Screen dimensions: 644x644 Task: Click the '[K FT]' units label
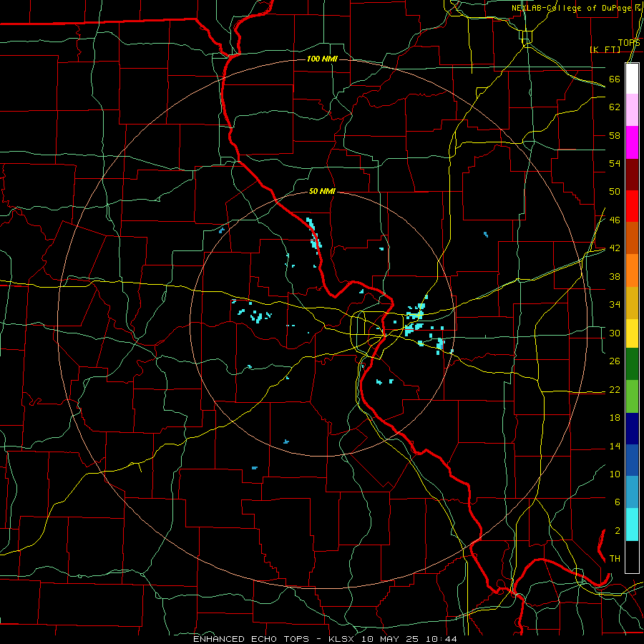605,49
